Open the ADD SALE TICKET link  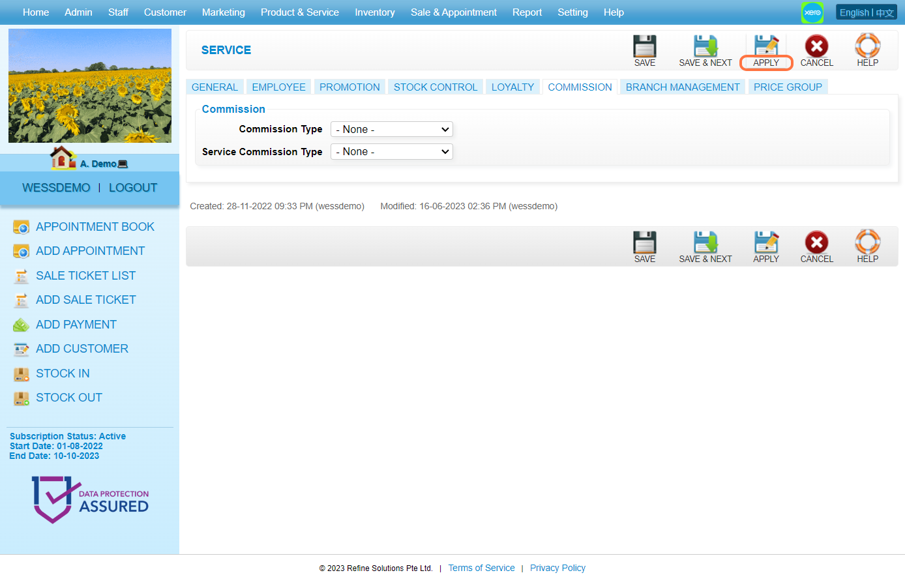(86, 300)
